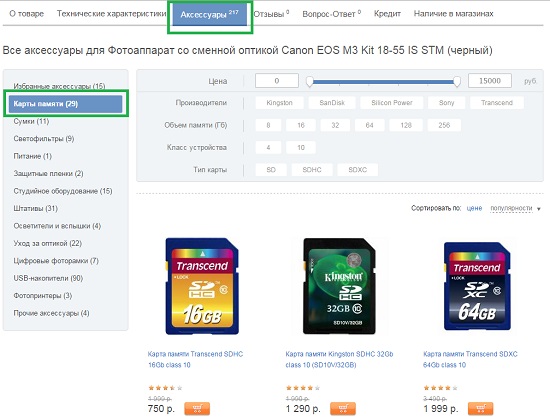Filter by 64 GB memory size
Viewport: 550px width, 418px height.
point(370,125)
